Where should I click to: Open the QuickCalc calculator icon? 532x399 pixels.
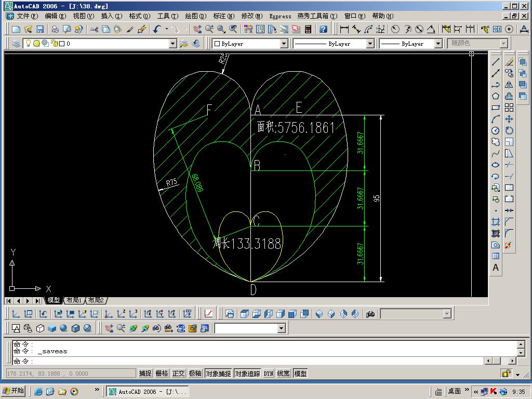pos(308,29)
